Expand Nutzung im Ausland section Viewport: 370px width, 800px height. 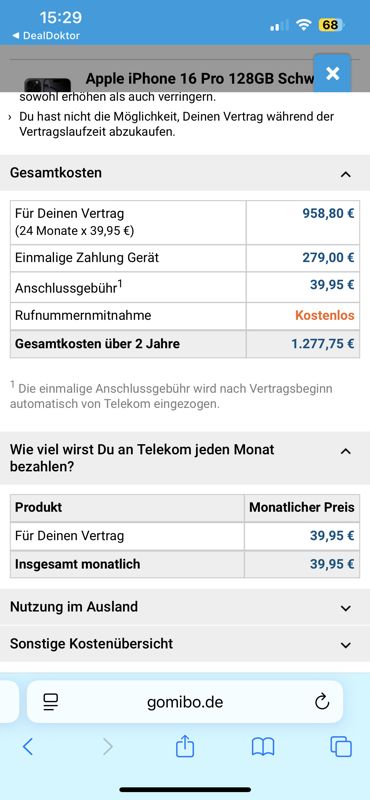click(185, 607)
